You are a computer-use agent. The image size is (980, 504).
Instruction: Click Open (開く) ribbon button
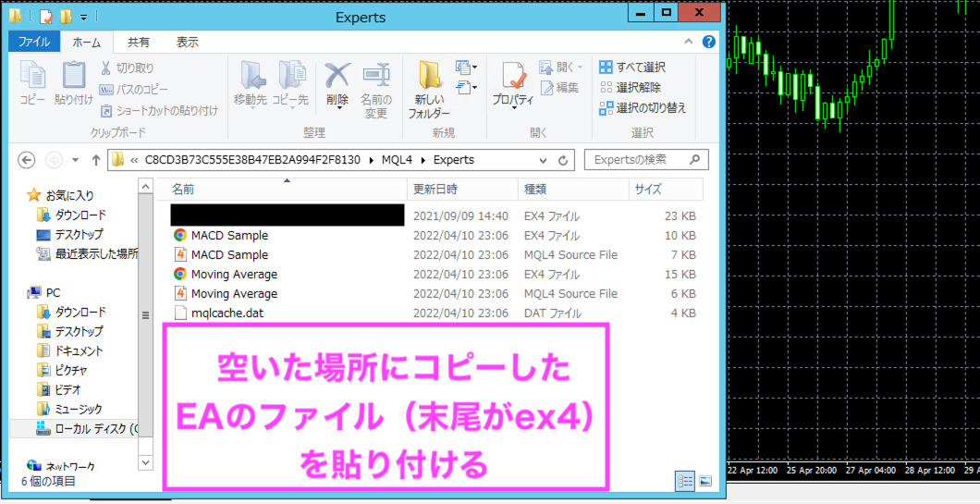pos(560,67)
